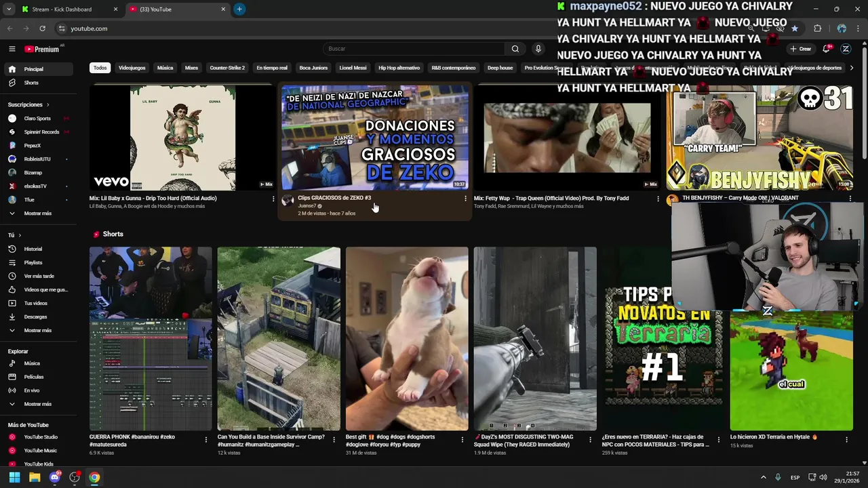Expand the Tú section heading
Image resolution: width=868 pixels, height=488 pixels.
pyautogui.click(x=14, y=235)
